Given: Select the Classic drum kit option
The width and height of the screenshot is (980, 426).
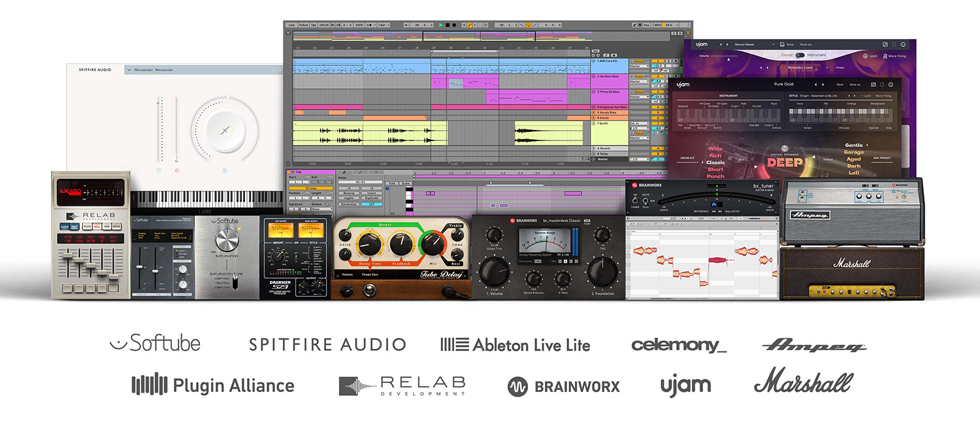Looking at the screenshot, I should point(715,162).
